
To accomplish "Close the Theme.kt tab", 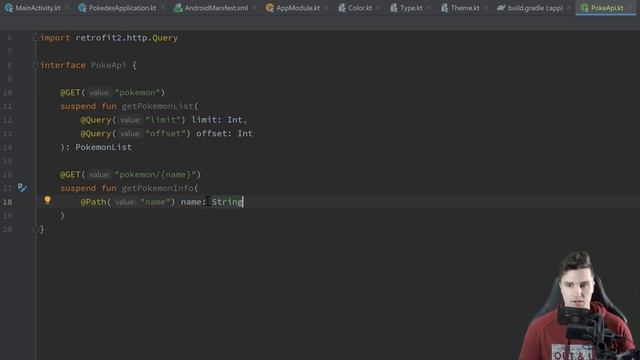I will (486, 8).
